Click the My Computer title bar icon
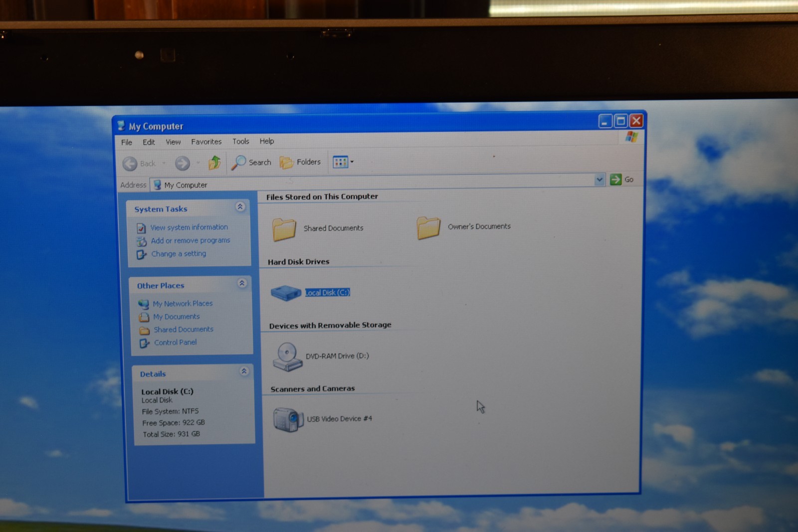 coord(121,125)
